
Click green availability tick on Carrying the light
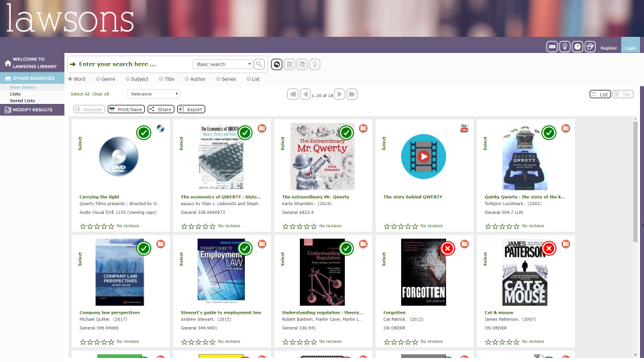coord(144,133)
